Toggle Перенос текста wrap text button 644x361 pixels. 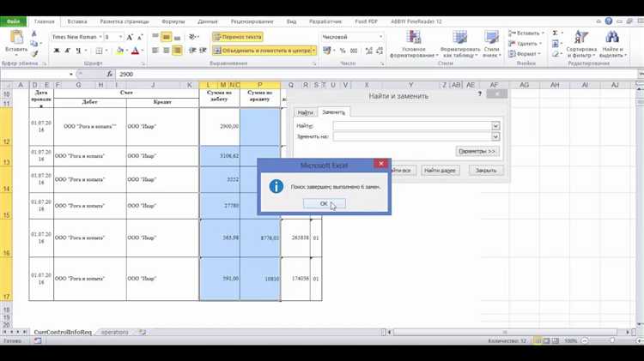coord(238,37)
